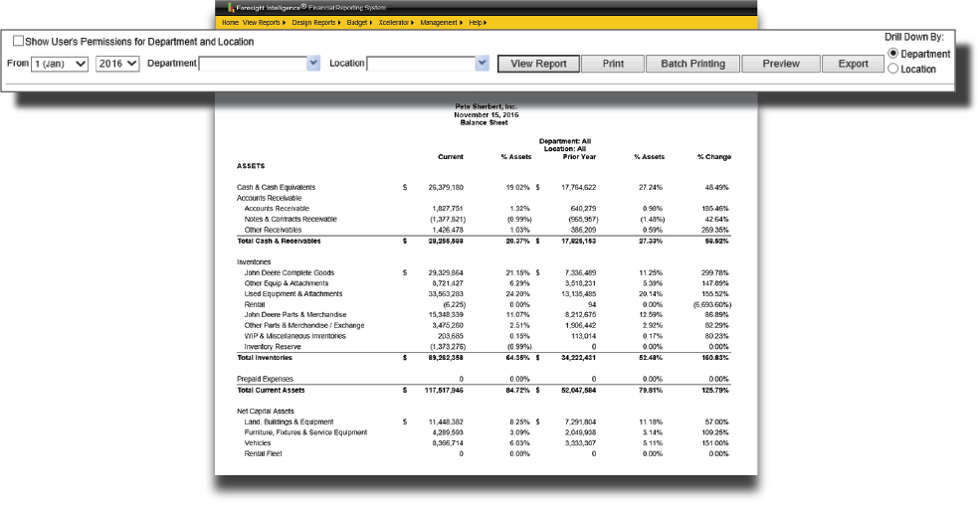Screen dimensions: 980x506
Task: Go to Home in the menu bar
Action: 230,23
